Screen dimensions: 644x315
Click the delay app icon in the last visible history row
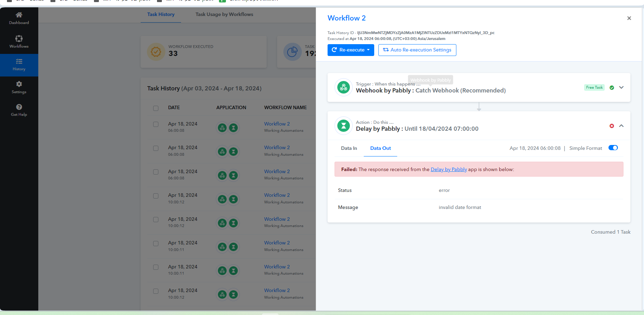coord(234,294)
